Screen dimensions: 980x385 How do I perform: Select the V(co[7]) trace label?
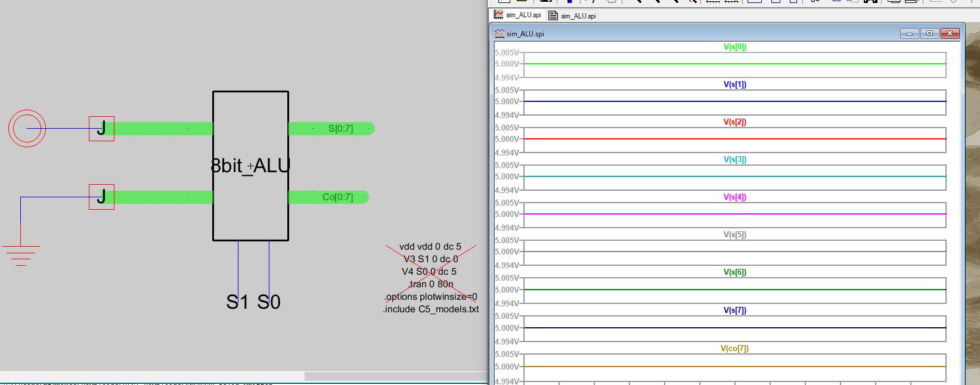734,349
